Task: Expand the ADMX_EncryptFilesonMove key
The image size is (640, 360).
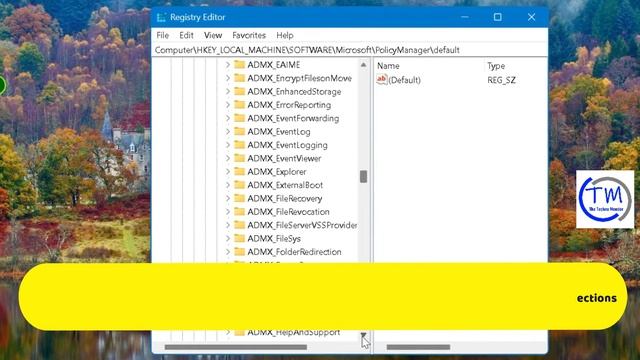Action: point(228,78)
